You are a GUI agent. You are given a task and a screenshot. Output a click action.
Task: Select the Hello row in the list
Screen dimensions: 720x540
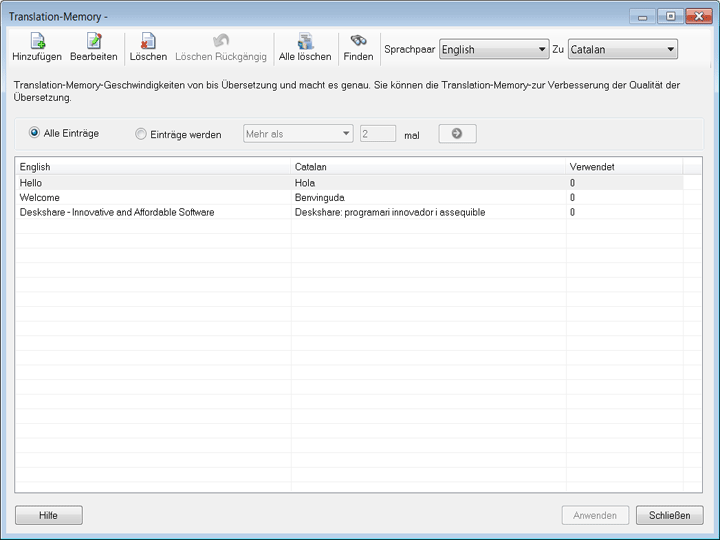coord(349,183)
